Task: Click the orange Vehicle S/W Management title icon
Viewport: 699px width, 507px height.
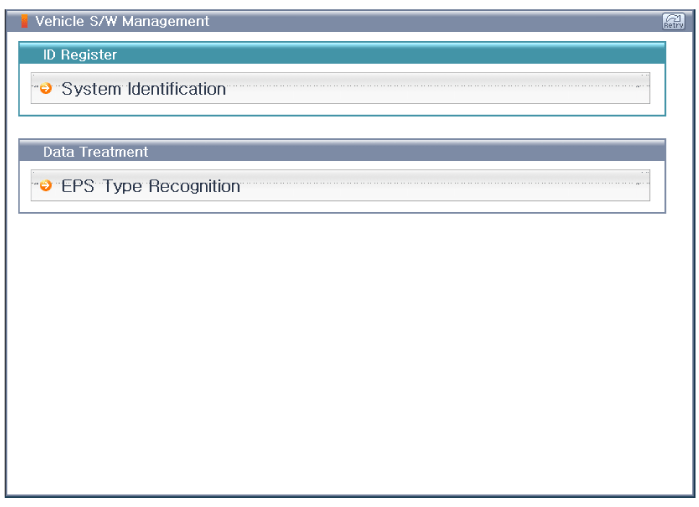Action: pyautogui.click(x=24, y=21)
